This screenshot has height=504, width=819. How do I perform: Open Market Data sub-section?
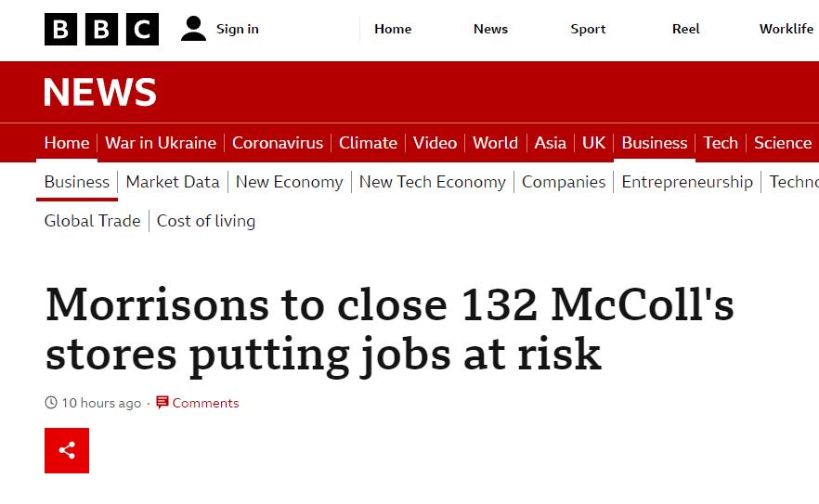[x=173, y=182]
